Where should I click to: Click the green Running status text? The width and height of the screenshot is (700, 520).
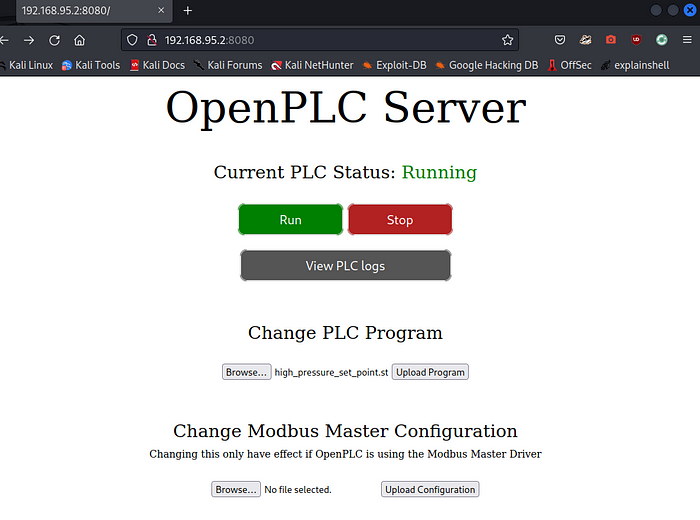click(x=439, y=172)
